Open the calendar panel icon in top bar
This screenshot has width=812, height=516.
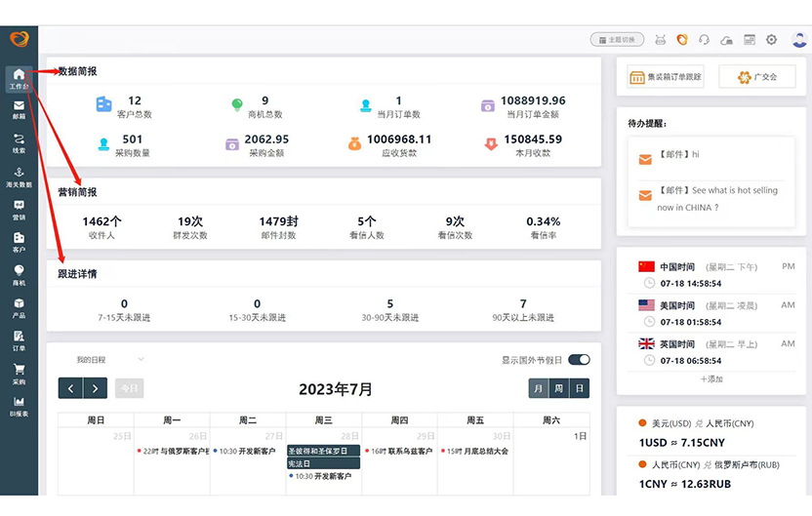tap(750, 40)
